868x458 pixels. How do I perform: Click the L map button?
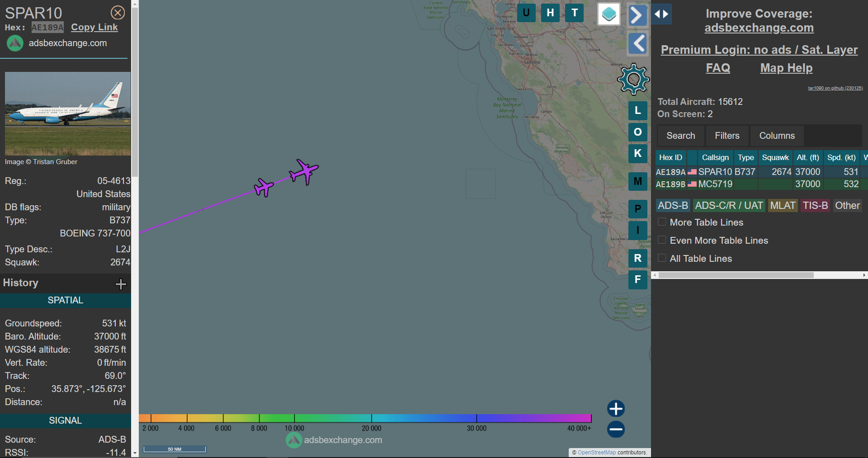pyautogui.click(x=637, y=110)
